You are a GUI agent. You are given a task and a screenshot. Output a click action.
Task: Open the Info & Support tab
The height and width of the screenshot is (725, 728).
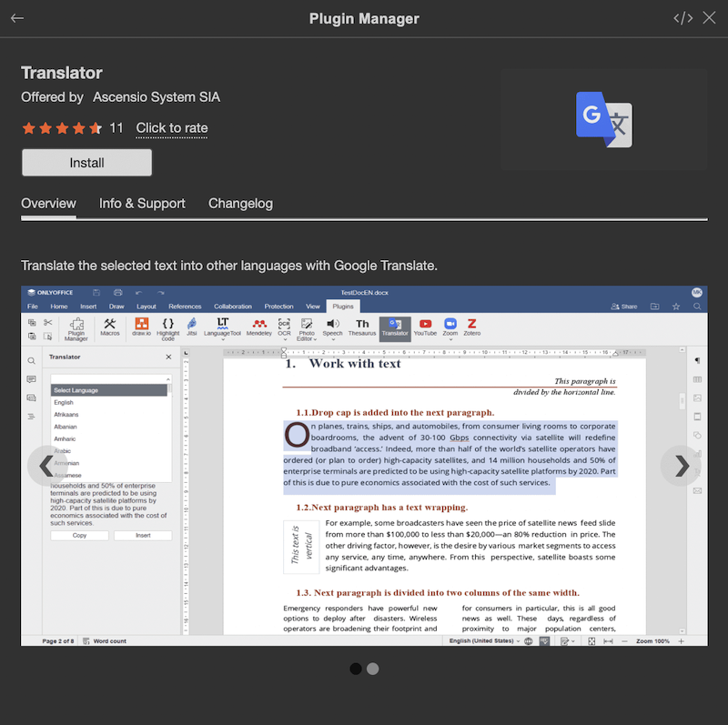142,204
